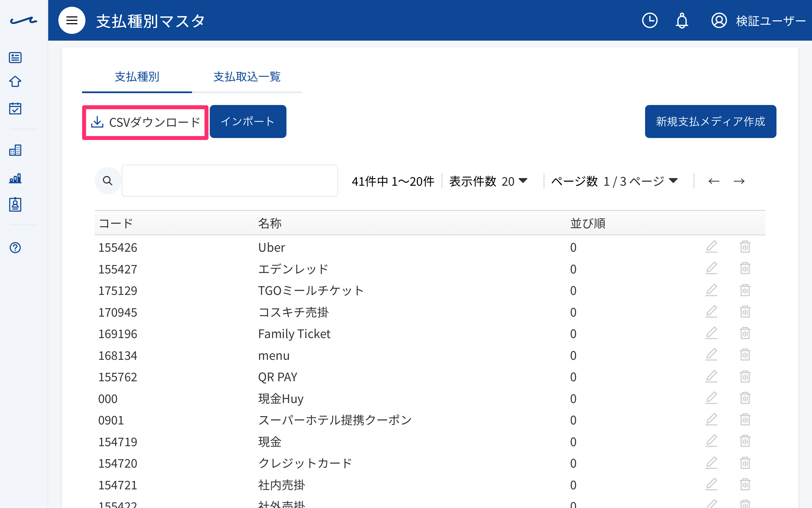Open the calendar check sidebar icon
Viewport: 812px width, 508px height.
15,109
